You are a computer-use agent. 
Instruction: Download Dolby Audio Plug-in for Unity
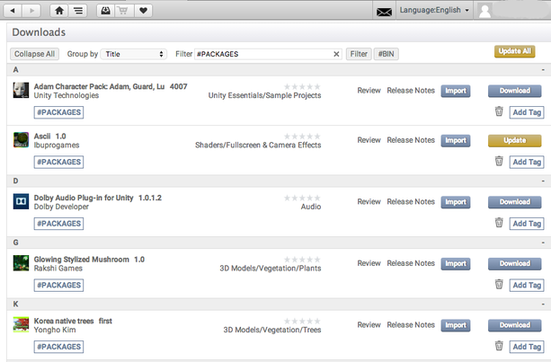point(515,202)
